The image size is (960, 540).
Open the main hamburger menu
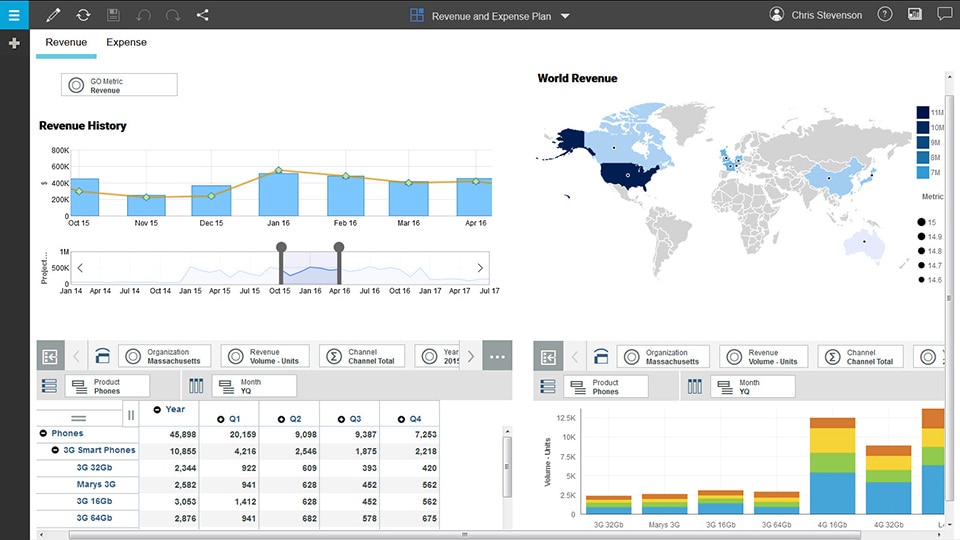[14, 15]
